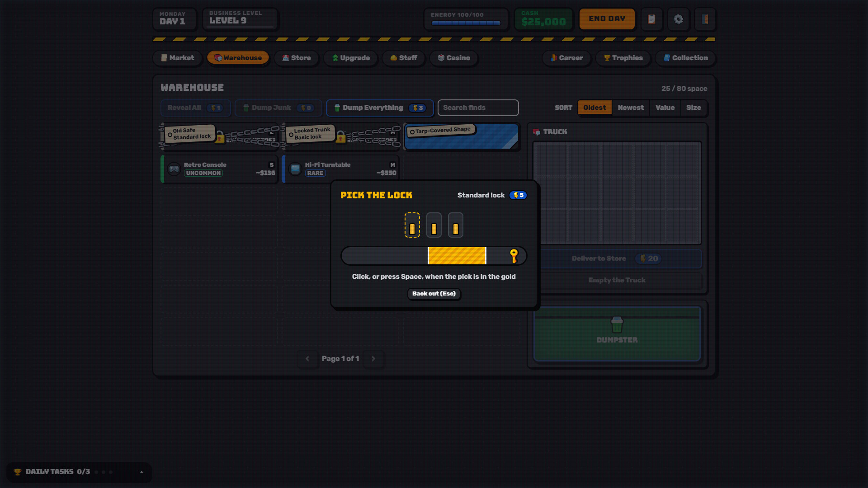Open the Staff tab
Viewport: 868px width, 488px height.
pos(404,58)
